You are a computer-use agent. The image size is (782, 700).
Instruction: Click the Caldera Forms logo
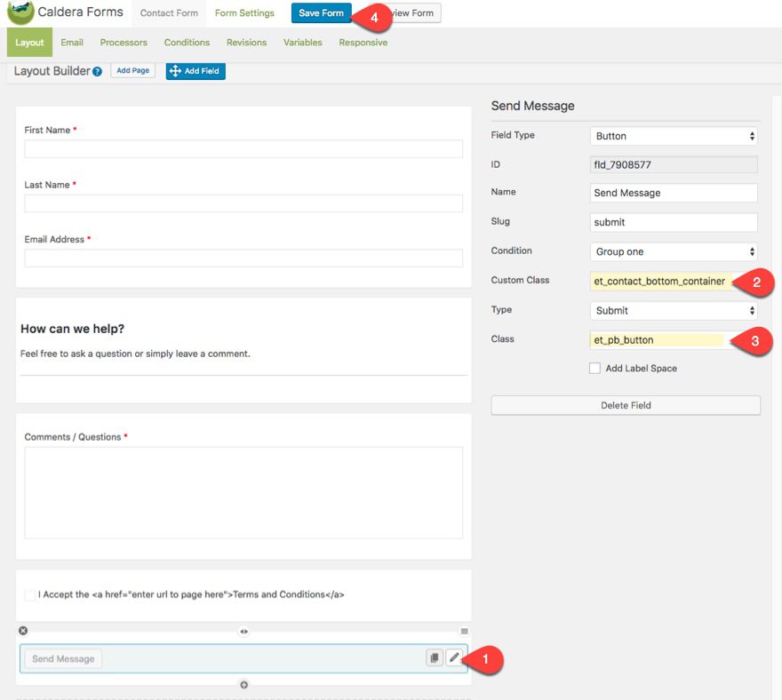20,13
